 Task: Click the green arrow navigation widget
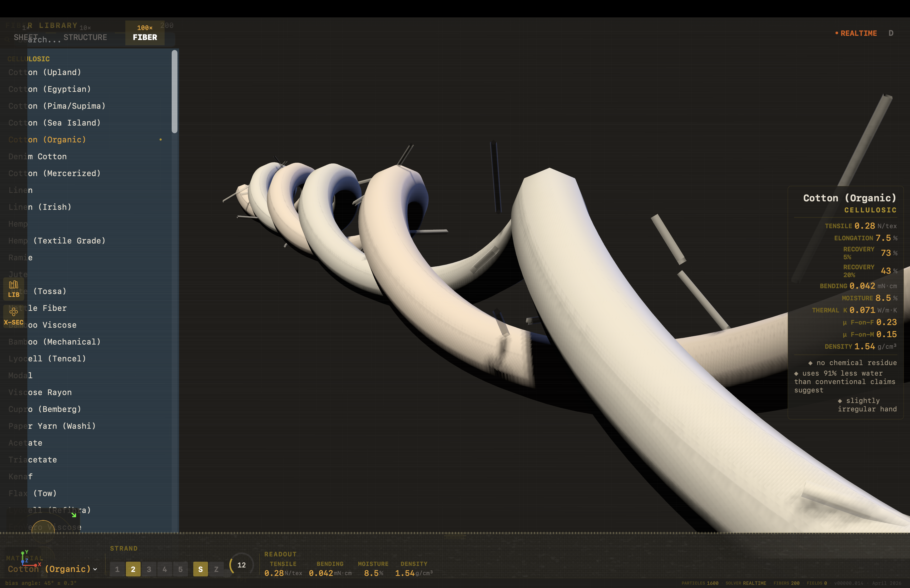(x=73, y=515)
